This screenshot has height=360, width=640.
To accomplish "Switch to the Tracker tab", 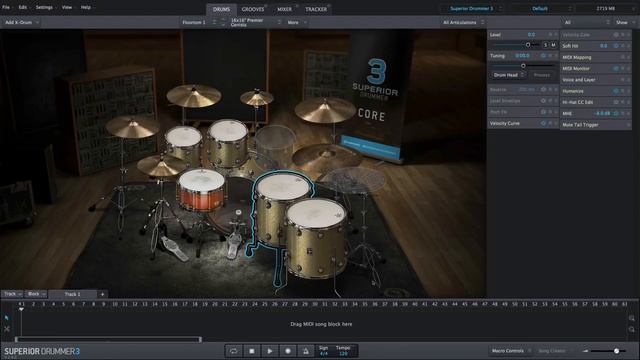I will (x=316, y=9).
